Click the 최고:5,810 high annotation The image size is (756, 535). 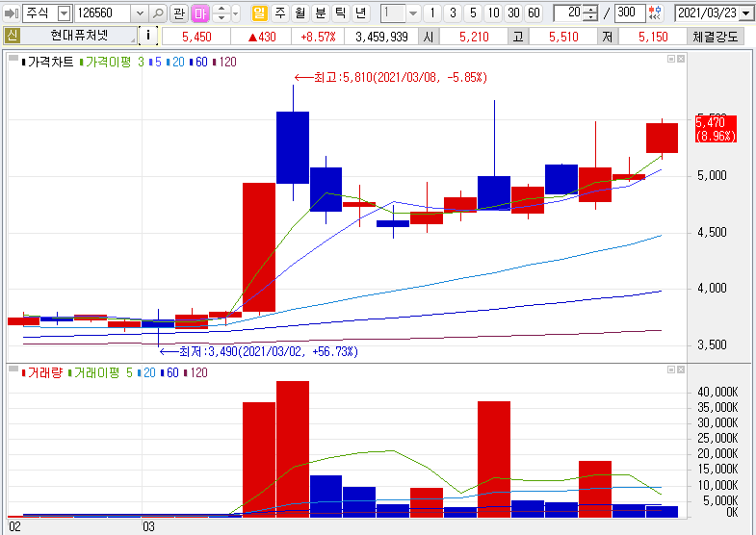click(391, 77)
